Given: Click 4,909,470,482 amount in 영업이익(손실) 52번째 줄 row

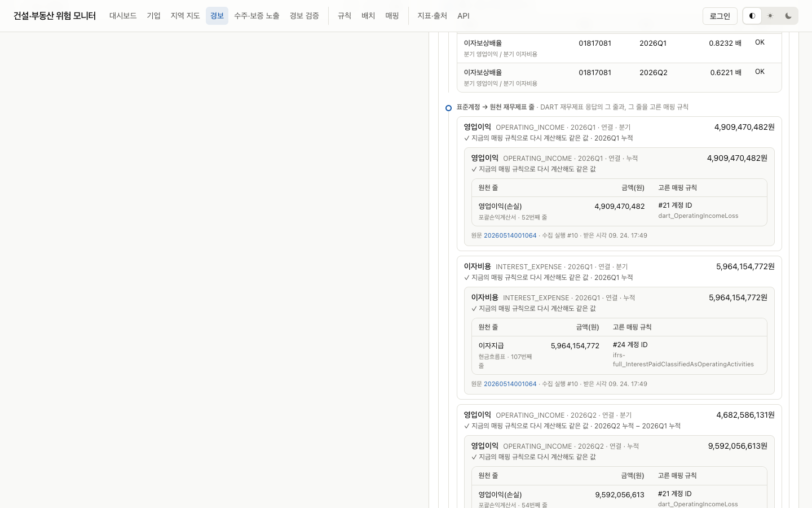Looking at the screenshot, I should 620,206.
